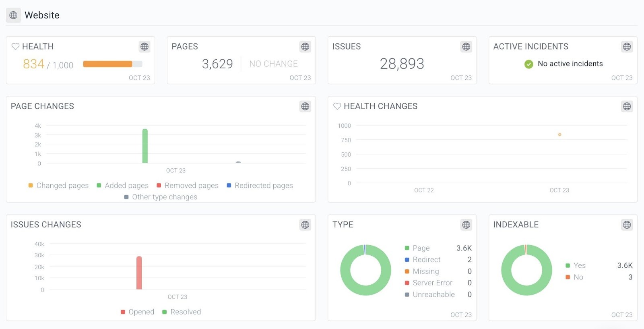Toggle Redirected pages legend item
The height and width of the screenshot is (329, 644).
tap(260, 186)
